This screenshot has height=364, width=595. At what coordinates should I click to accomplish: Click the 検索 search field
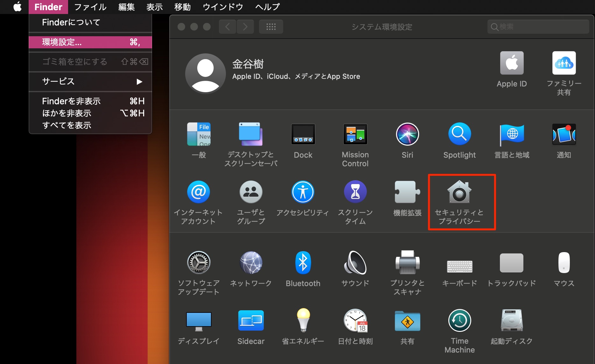pyautogui.click(x=538, y=27)
